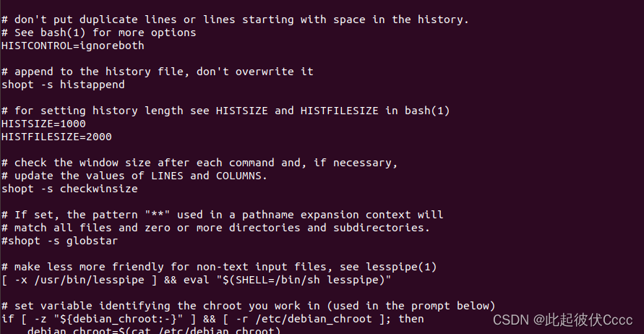Click the HISTCONTROL=ignoreboth line
Image resolution: width=644 pixels, height=334 pixels.
(x=73, y=46)
